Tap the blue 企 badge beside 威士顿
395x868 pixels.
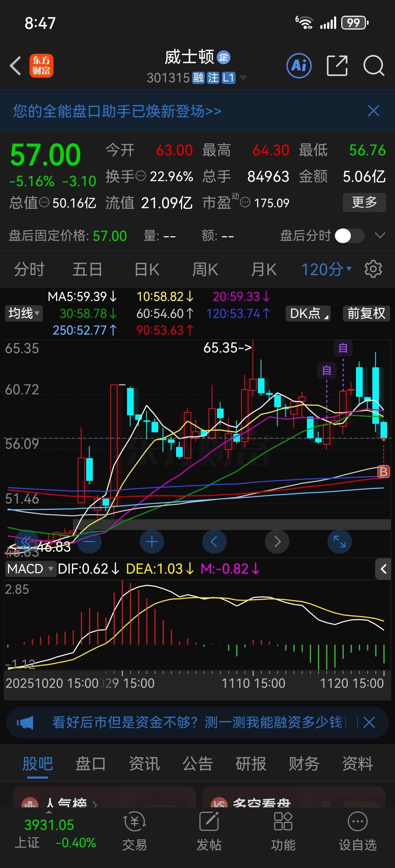tap(224, 57)
